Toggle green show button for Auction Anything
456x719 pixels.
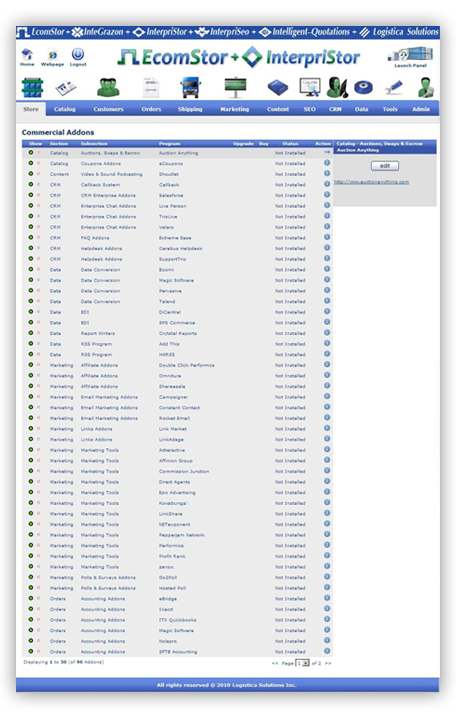(31, 152)
